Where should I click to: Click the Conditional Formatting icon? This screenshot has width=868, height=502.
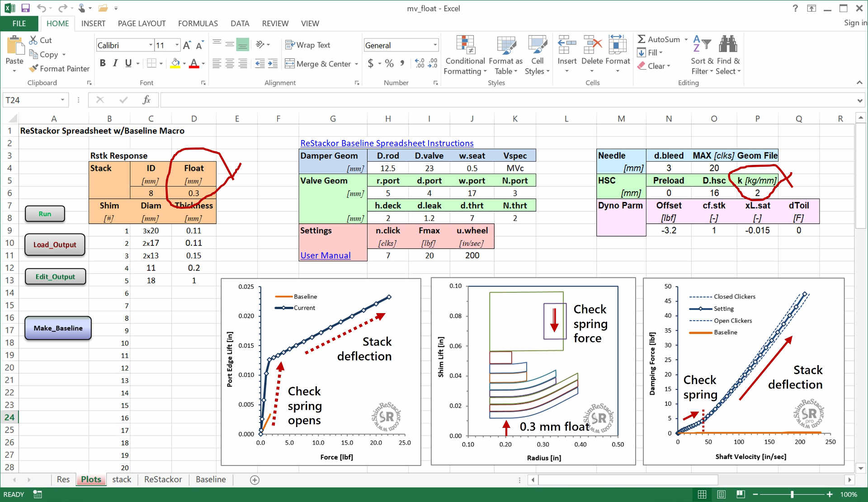click(x=465, y=45)
